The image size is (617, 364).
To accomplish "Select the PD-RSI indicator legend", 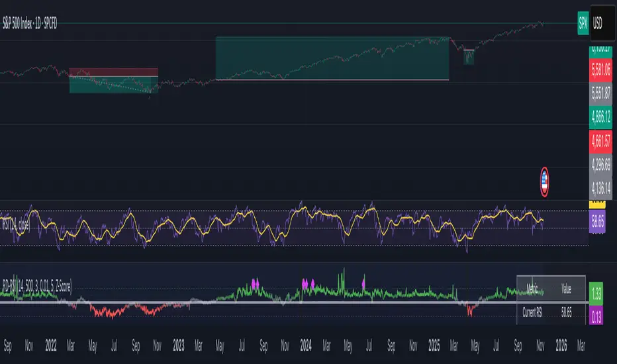I will 37,287.
